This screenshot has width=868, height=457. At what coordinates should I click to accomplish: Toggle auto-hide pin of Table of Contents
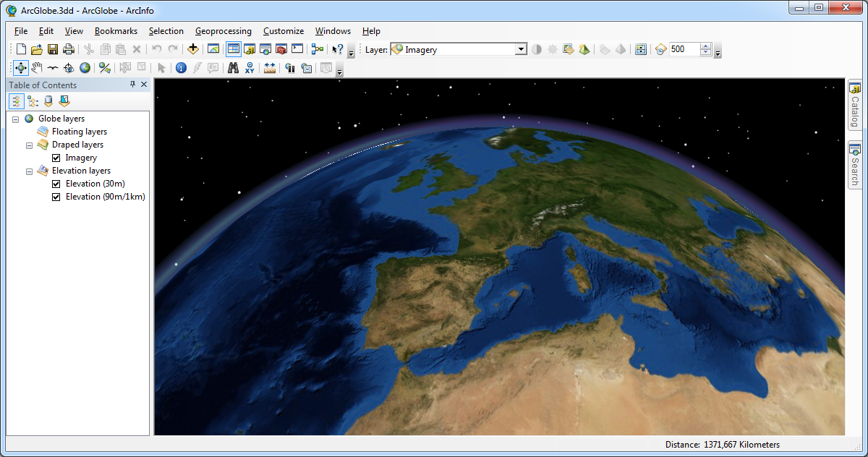pyautogui.click(x=132, y=85)
